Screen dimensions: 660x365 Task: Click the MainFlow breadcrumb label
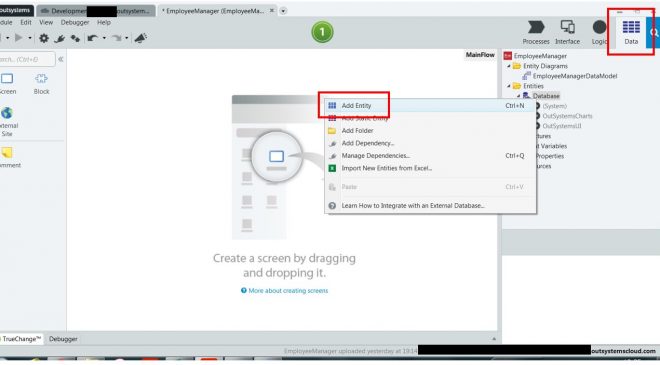(480, 55)
